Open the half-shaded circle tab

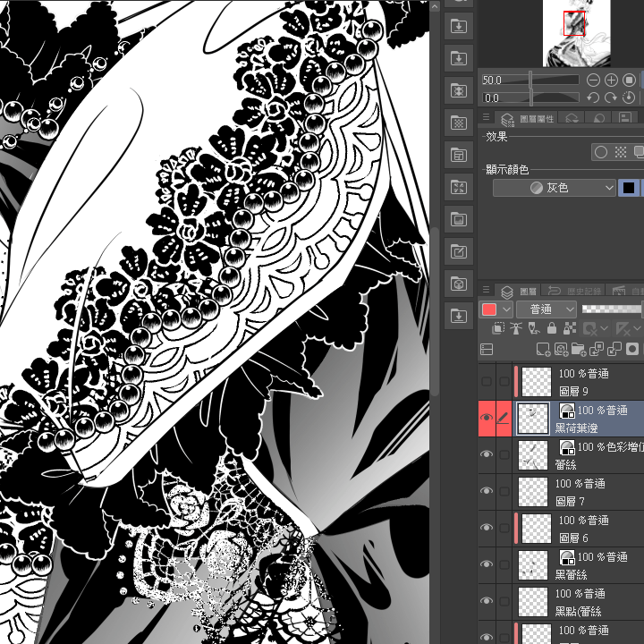click(x=598, y=118)
